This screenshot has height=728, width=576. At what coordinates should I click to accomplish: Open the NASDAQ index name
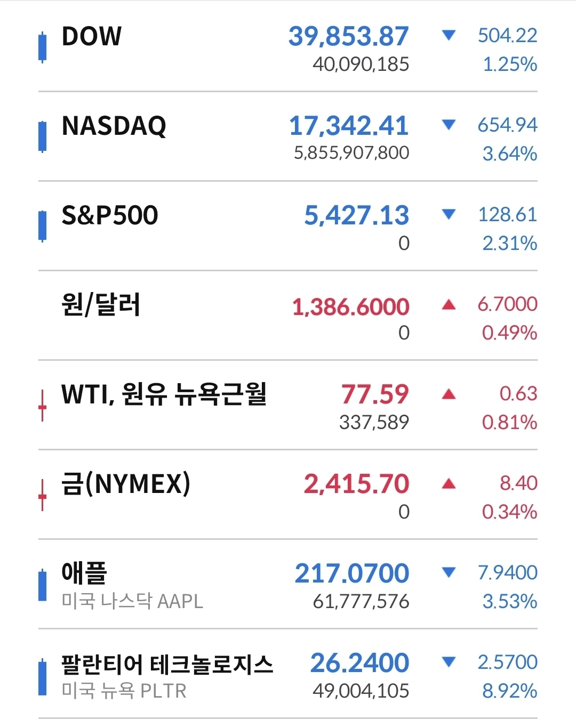(114, 126)
